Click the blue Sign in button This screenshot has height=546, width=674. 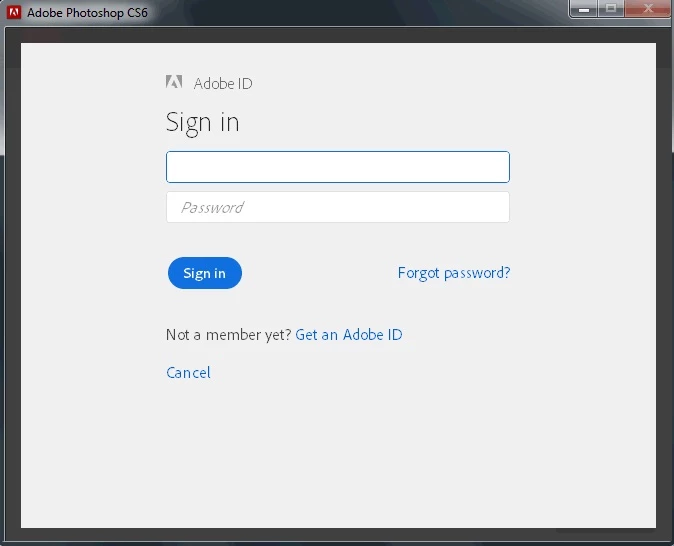click(x=205, y=273)
